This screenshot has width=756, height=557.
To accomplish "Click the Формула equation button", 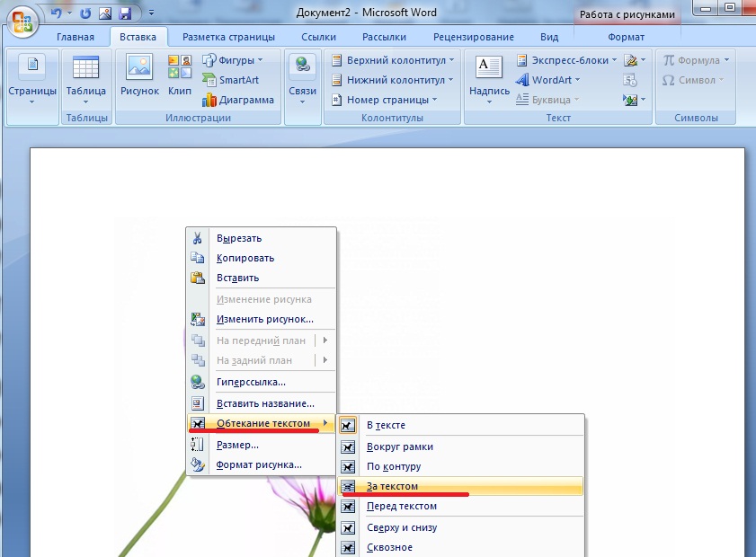I will click(696, 60).
